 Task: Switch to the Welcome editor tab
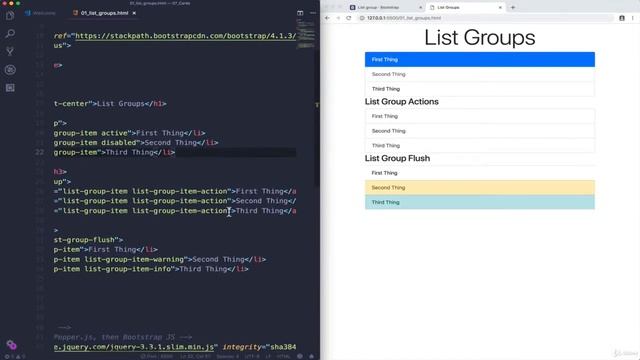point(40,13)
